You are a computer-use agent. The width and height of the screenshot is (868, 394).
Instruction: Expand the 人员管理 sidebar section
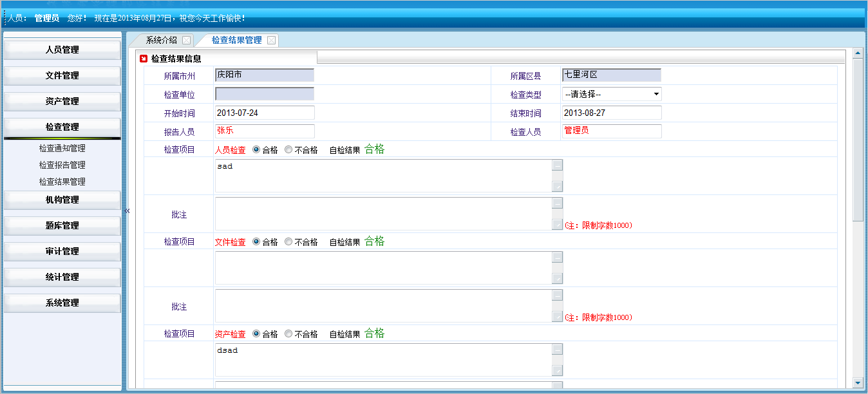point(62,50)
